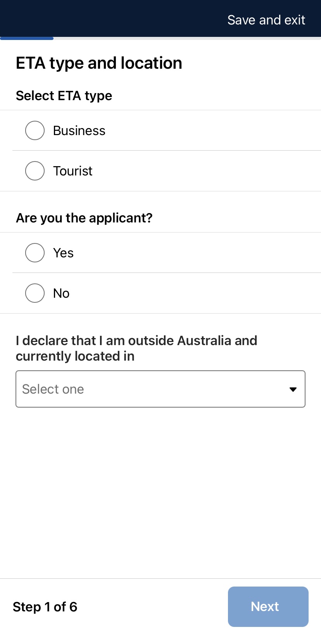
Task: Click the Save and exit link
Action: pyautogui.click(x=266, y=20)
